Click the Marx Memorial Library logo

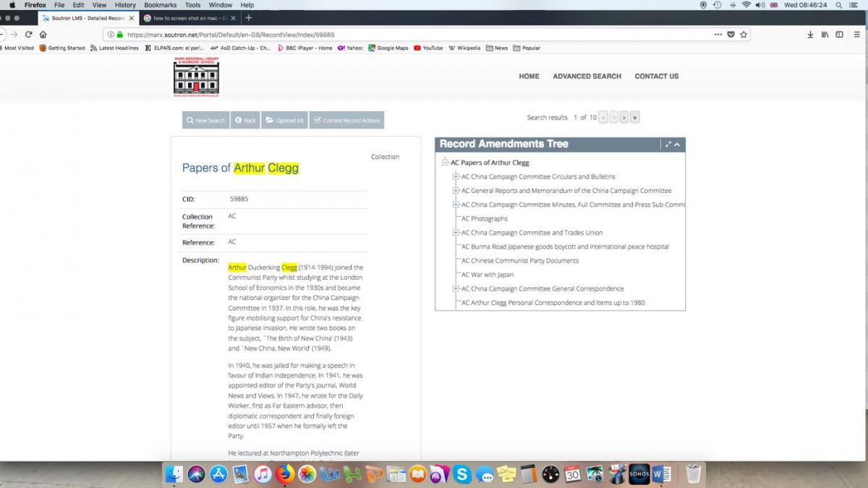click(196, 77)
